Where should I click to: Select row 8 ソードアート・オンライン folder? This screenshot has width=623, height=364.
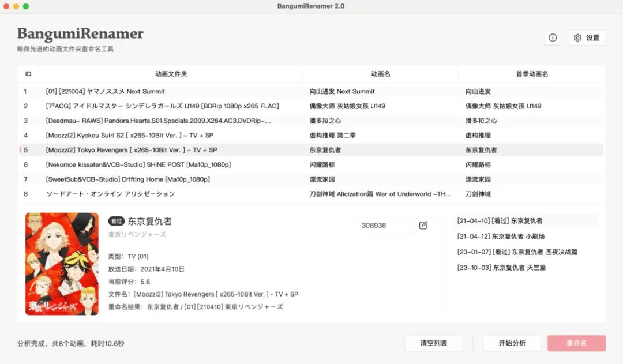tap(311, 194)
